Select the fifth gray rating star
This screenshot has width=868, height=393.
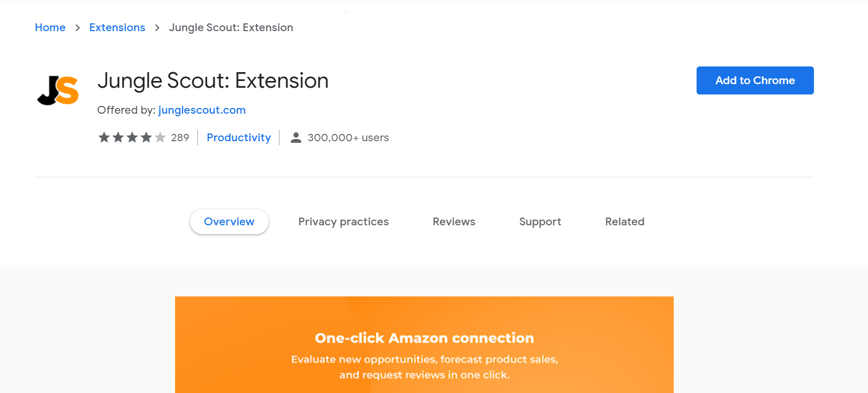coord(160,137)
